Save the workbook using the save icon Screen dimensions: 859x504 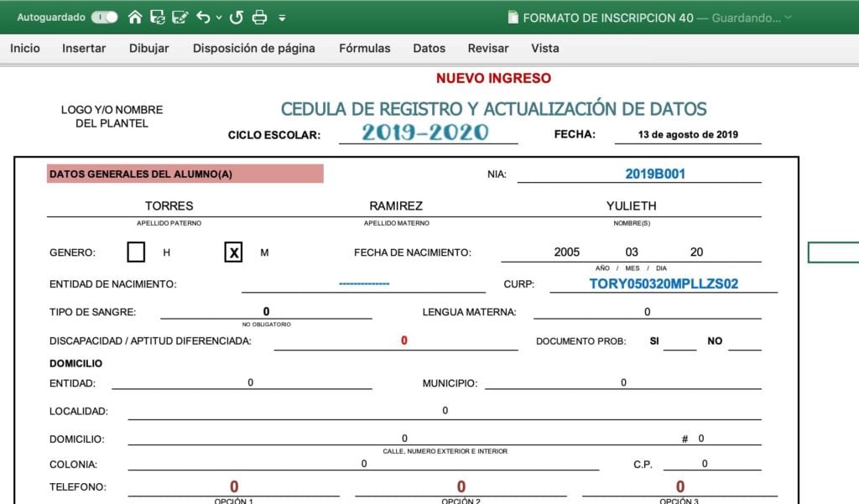(157, 16)
